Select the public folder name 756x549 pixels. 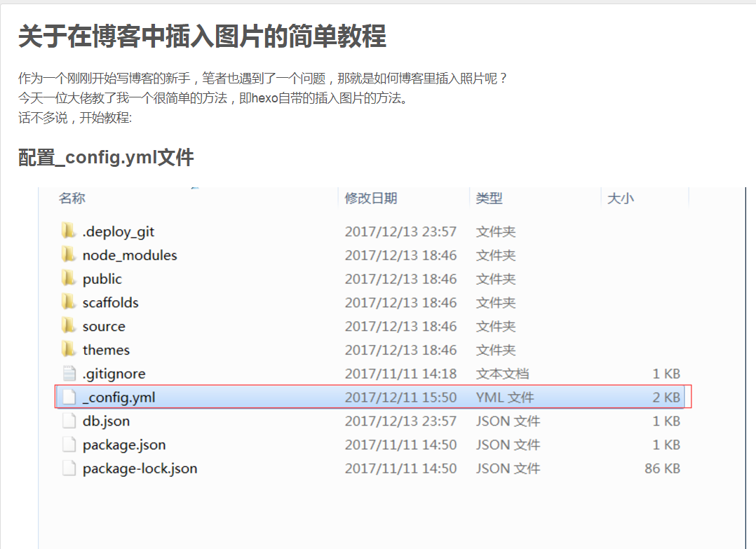(x=102, y=279)
